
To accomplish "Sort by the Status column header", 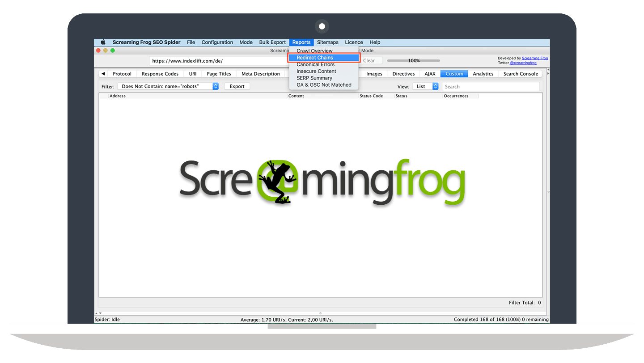I will [419, 96].
